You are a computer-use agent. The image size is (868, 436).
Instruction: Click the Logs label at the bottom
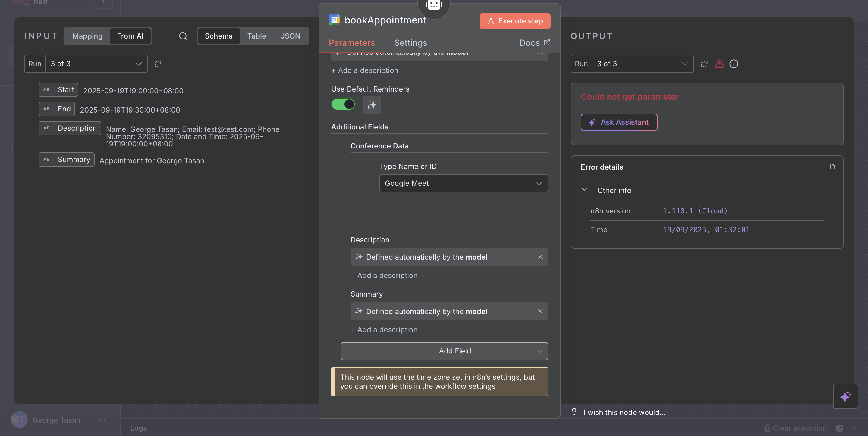coord(139,428)
